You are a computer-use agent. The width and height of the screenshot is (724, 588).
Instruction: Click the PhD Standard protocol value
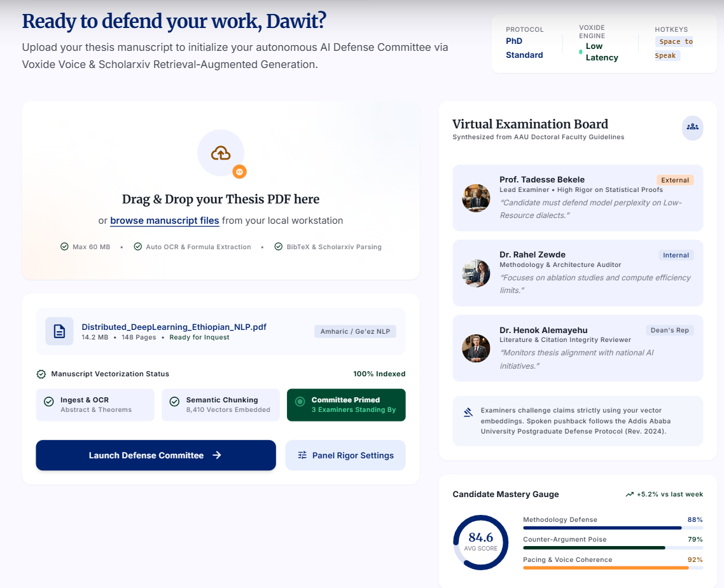pos(524,48)
